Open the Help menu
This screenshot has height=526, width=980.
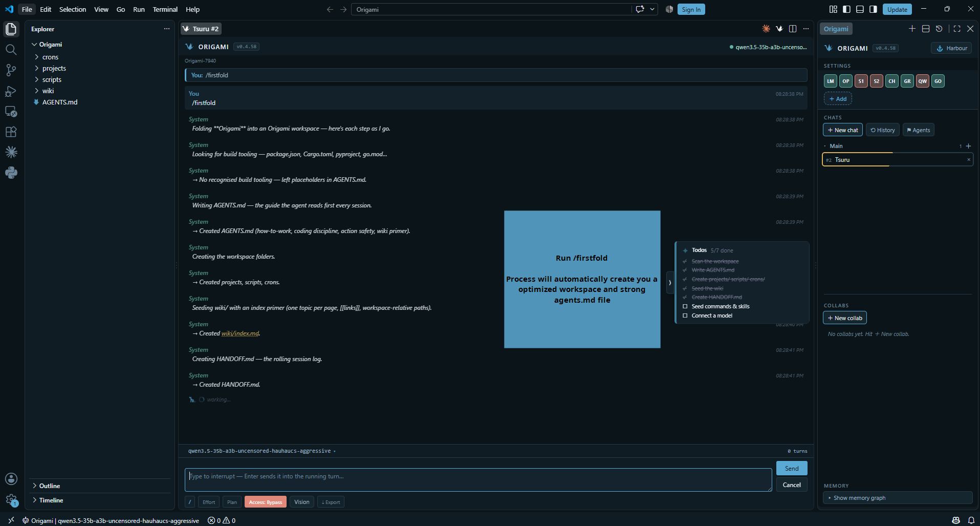point(192,9)
